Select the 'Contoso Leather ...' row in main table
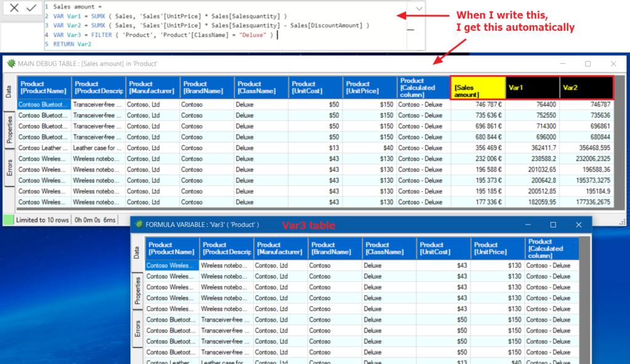The height and width of the screenshot is (364, 630). point(44,148)
